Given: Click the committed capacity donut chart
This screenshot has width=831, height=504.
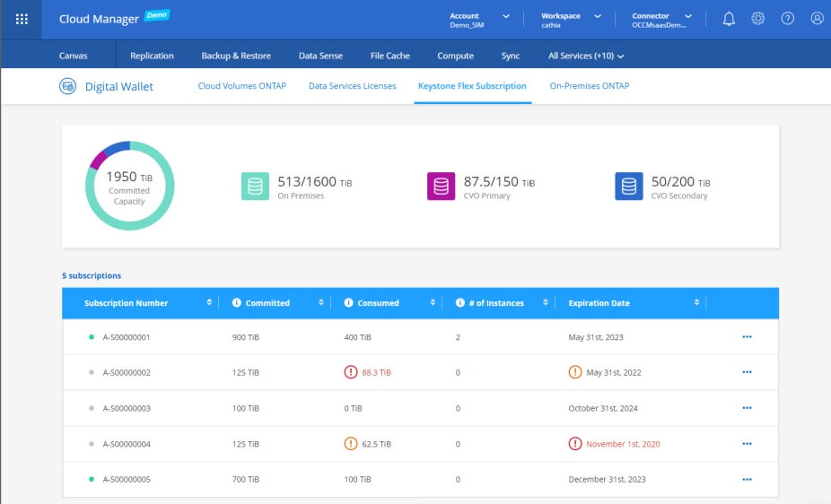Looking at the screenshot, I should point(129,186).
